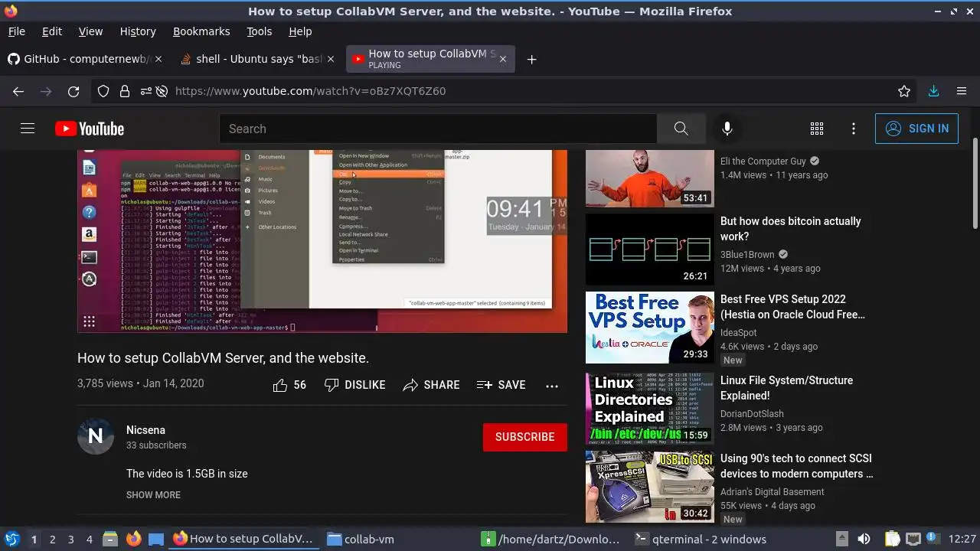Viewport: 980px width, 551px height.
Task: Open the bitcoin video thumbnail
Action: point(650,249)
